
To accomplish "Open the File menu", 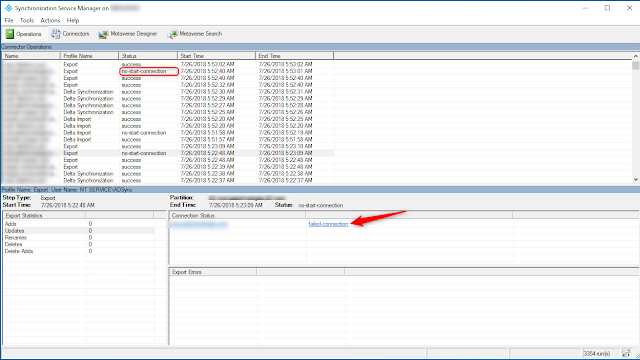I will coord(9,20).
